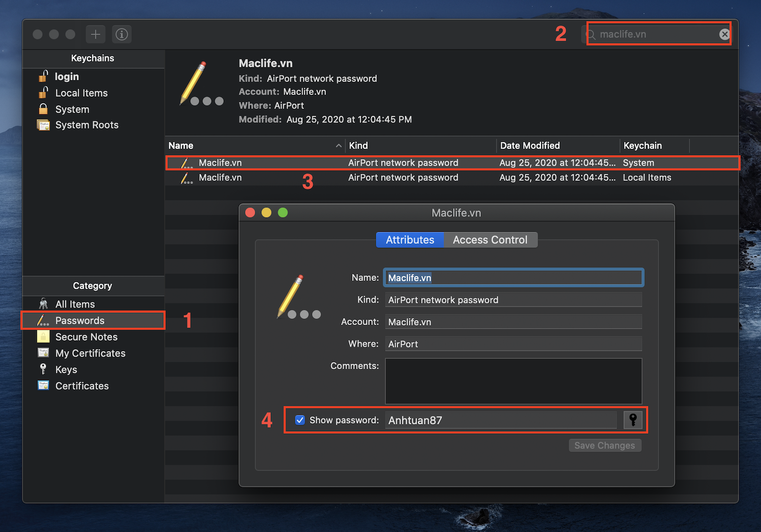Click the info button in the toolbar

121,34
